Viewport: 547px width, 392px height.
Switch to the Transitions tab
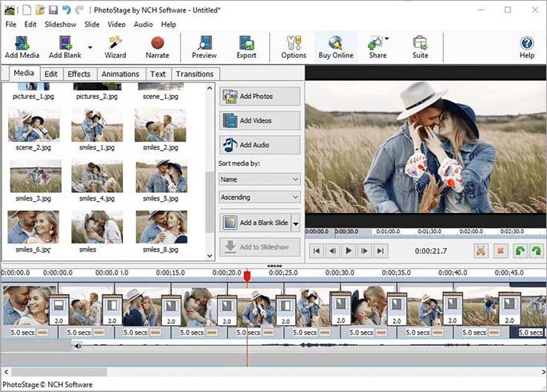[x=195, y=74]
